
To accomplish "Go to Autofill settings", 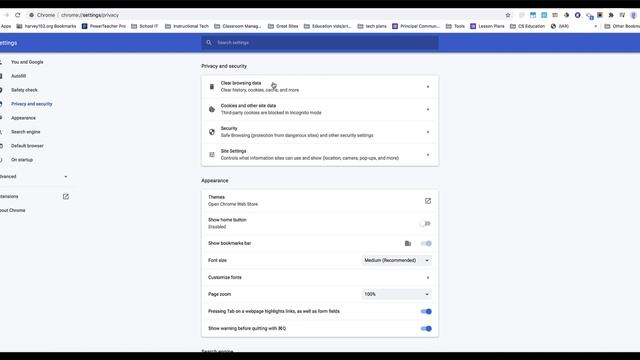I will [x=18, y=76].
